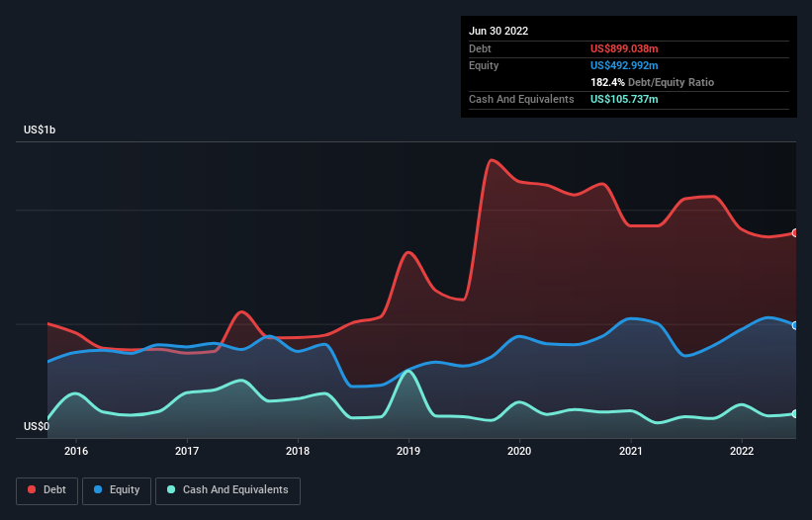The width and height of the screenshot is (812, 520).
Task: Click the 2016 x-axis label
Action: pos(76,451)
